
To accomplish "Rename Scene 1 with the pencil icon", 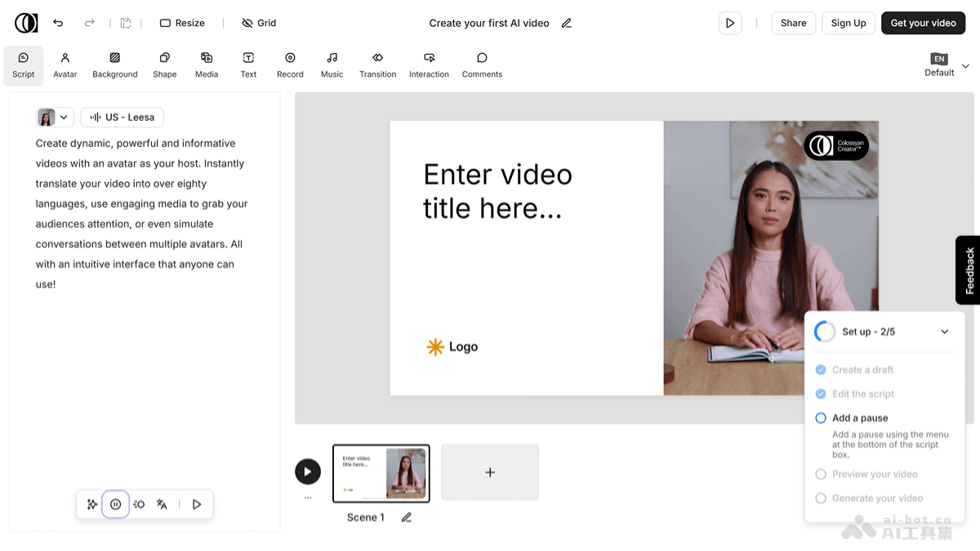I will (407, 518).
